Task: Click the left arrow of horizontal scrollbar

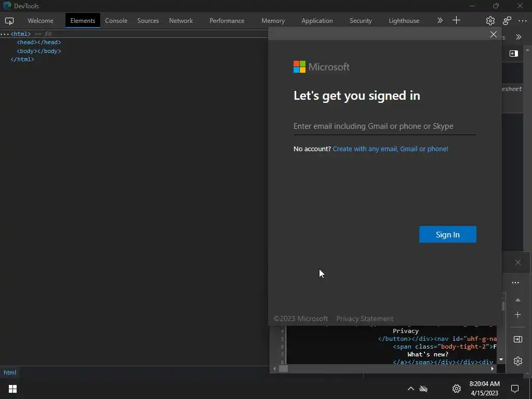Action: [x=274, y=369]
